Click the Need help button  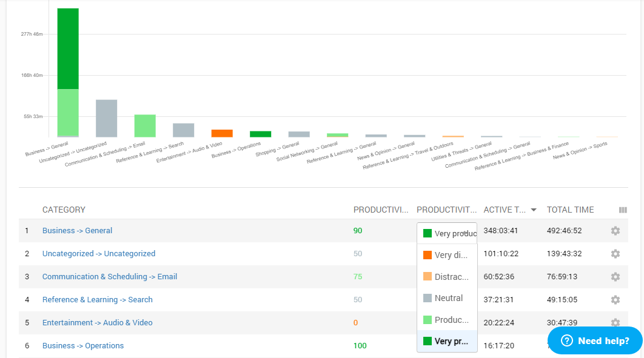pyautogui.click(x=595, y=340)
